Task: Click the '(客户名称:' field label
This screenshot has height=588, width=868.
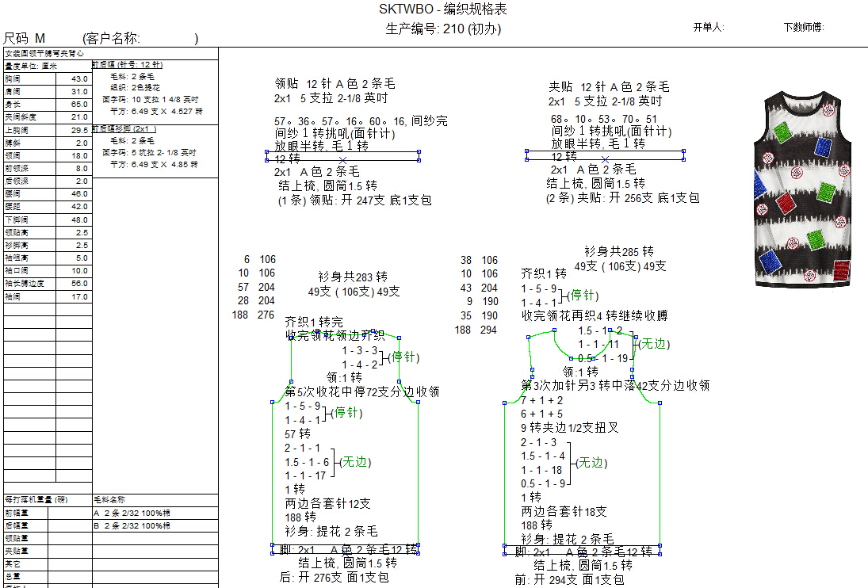Action: (111, 38)
